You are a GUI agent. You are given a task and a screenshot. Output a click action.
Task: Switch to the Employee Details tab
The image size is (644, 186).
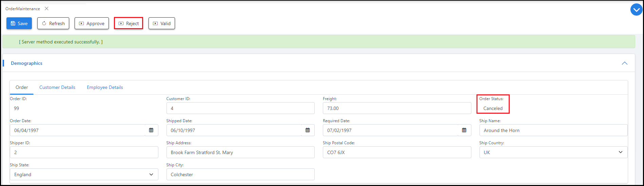105,87
